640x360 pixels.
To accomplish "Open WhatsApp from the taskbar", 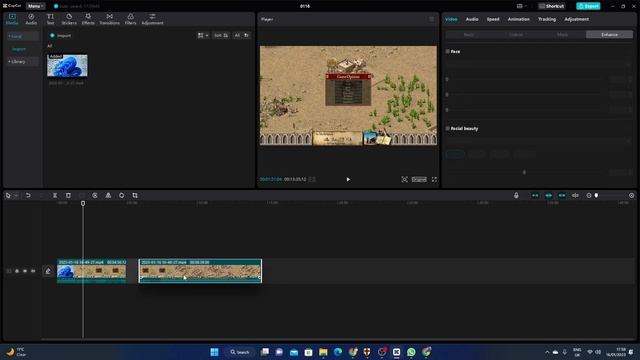I will (x=411, y=352).
